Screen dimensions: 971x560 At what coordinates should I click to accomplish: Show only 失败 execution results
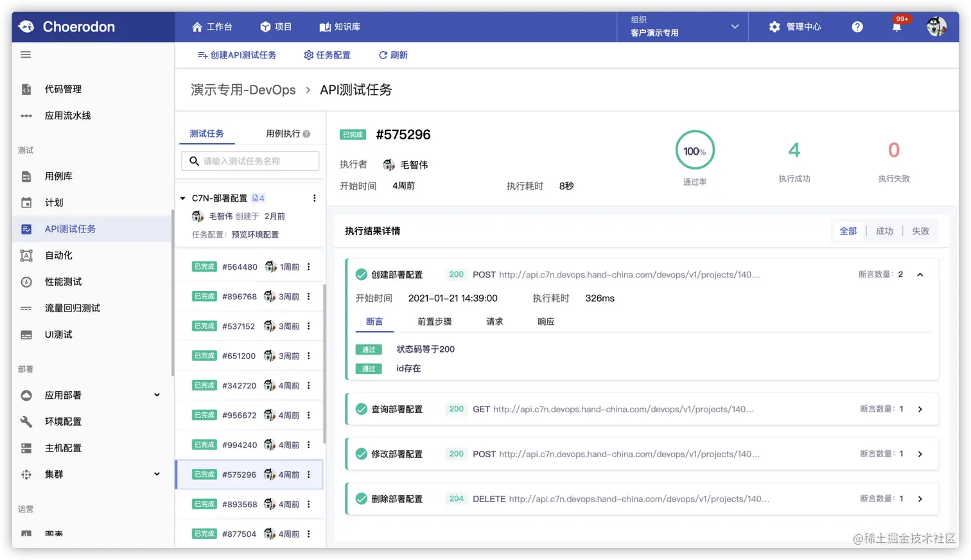[x=921, y=231]
